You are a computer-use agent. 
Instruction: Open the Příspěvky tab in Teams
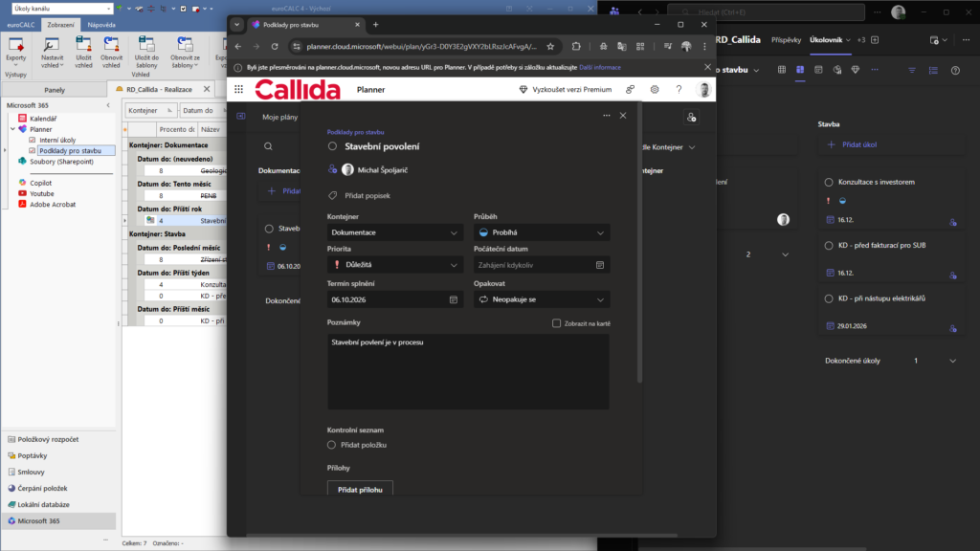[x=786, y=40]
